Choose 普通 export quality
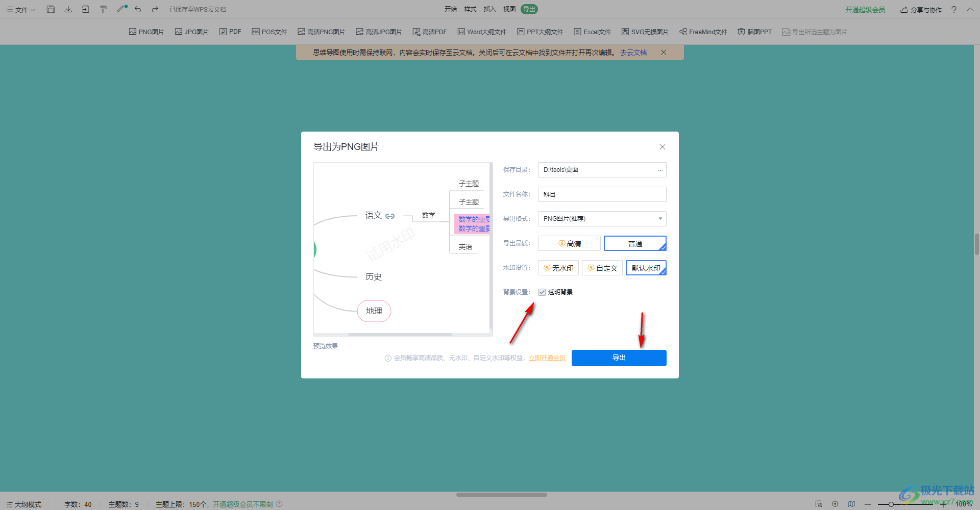The height and width of the screenshot is (510, 980). pos(635,243)
